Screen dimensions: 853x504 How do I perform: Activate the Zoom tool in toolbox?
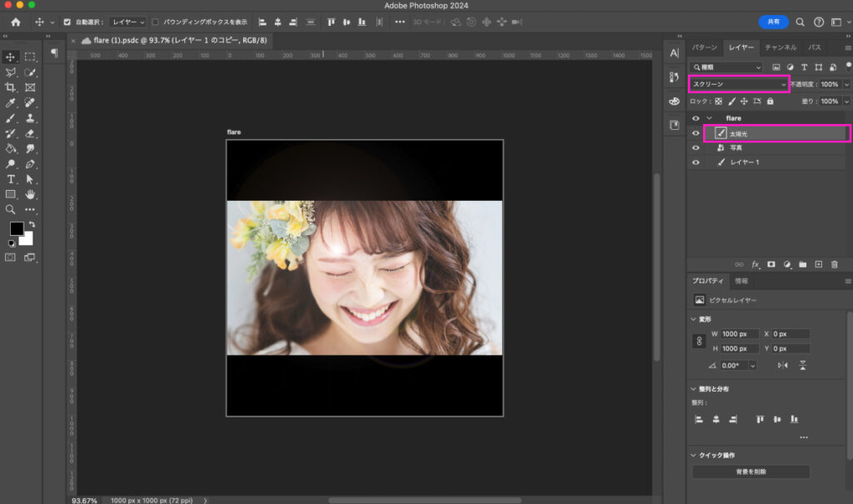(11, 210)
